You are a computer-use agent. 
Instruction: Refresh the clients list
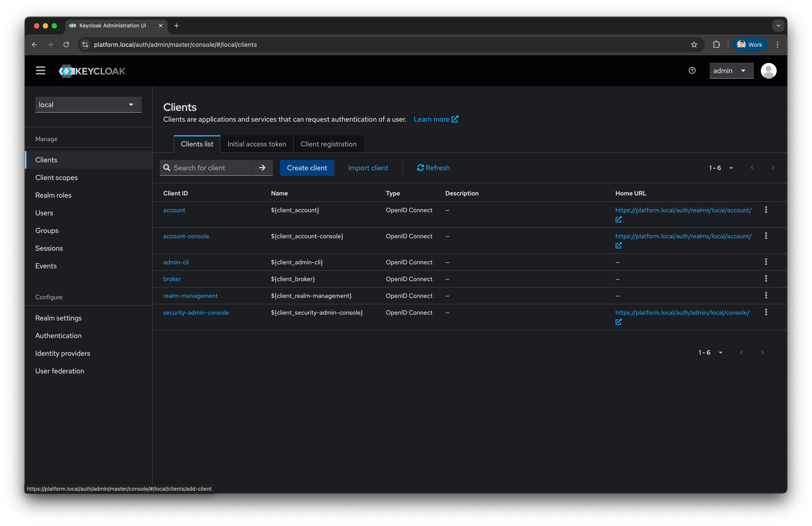tap(433, 168)
